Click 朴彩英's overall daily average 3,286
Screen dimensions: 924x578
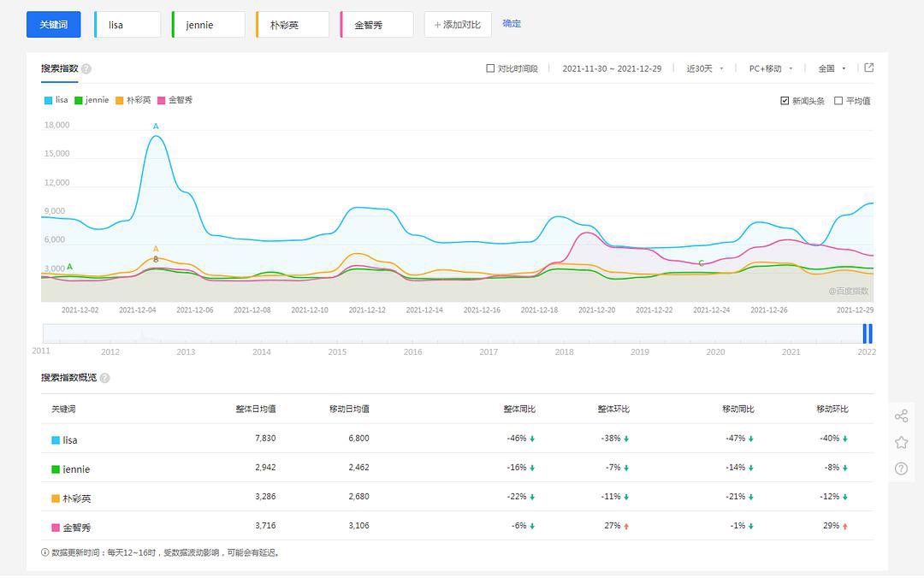pos(265,497)
